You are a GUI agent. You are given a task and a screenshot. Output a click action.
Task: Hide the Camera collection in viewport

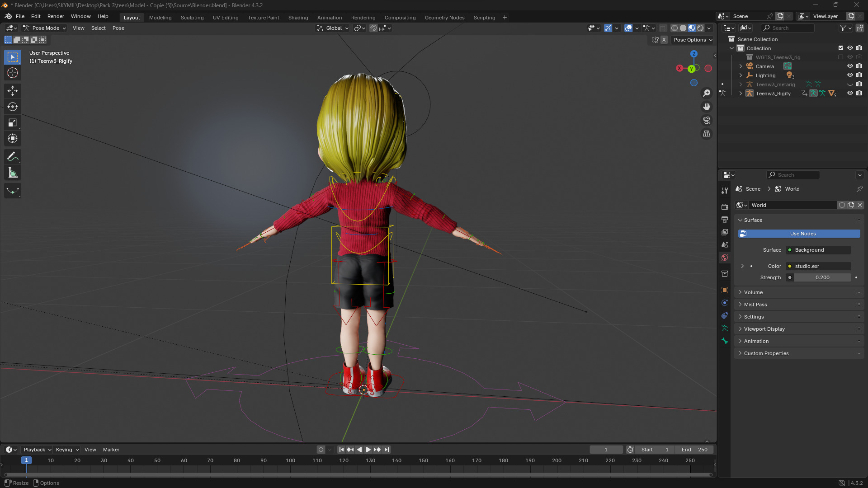click(850, 66)
